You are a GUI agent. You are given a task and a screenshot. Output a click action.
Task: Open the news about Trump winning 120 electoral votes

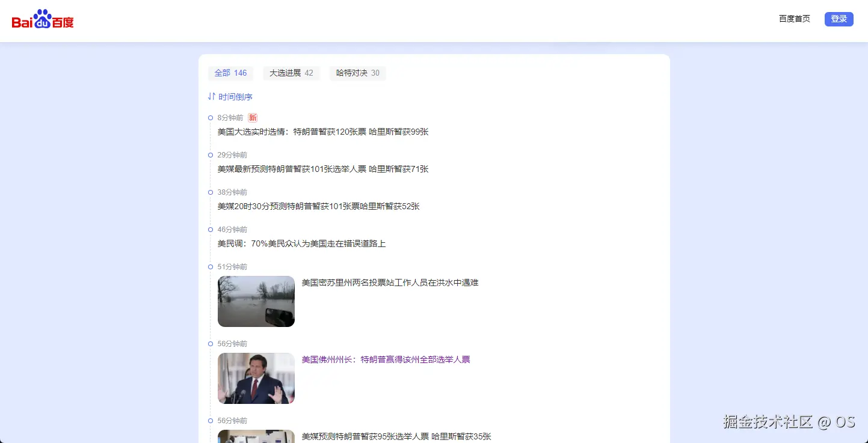pyautogui.click(x=323, y=132)
